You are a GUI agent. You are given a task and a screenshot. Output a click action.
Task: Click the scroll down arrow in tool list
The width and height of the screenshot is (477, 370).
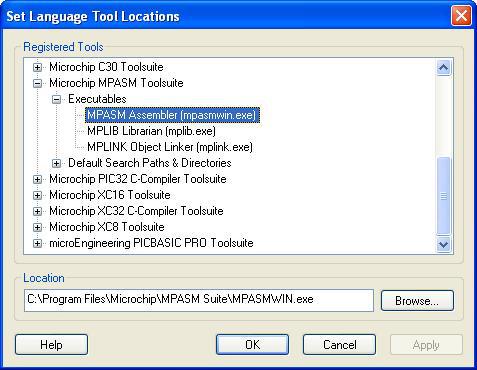click(x=443, y=244)
